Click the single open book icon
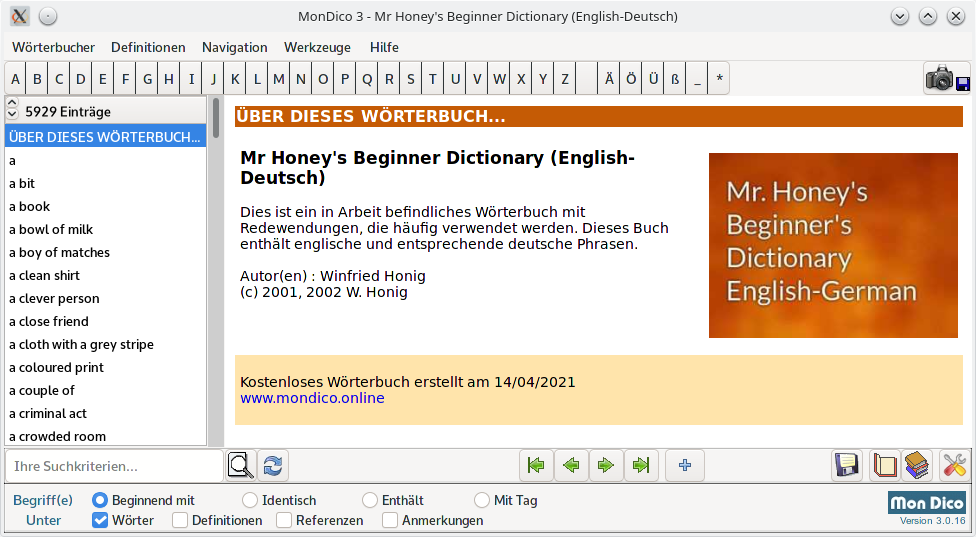The width and height of the screenshot is (976, 537). (x=884, y=465)
